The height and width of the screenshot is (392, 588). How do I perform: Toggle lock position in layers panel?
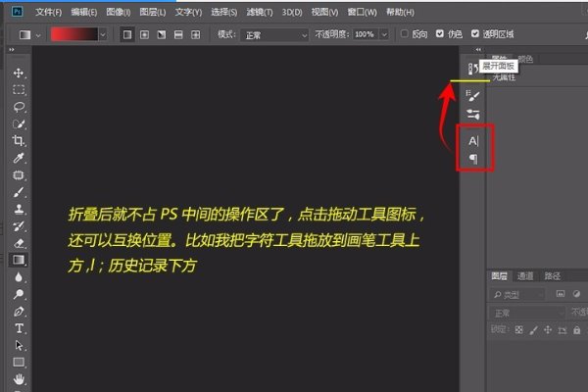pyautogui.click(x=548, y=329)
